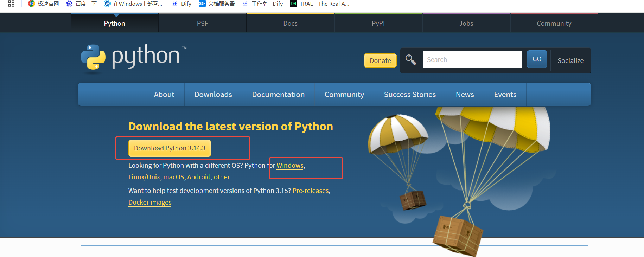Select the Docs top tab

point(291,23)
